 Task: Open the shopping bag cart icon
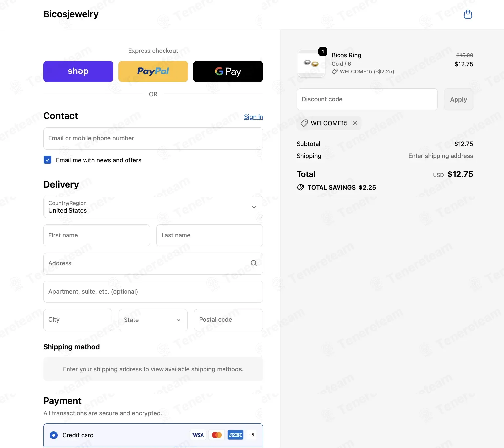[x=468, y=14]
